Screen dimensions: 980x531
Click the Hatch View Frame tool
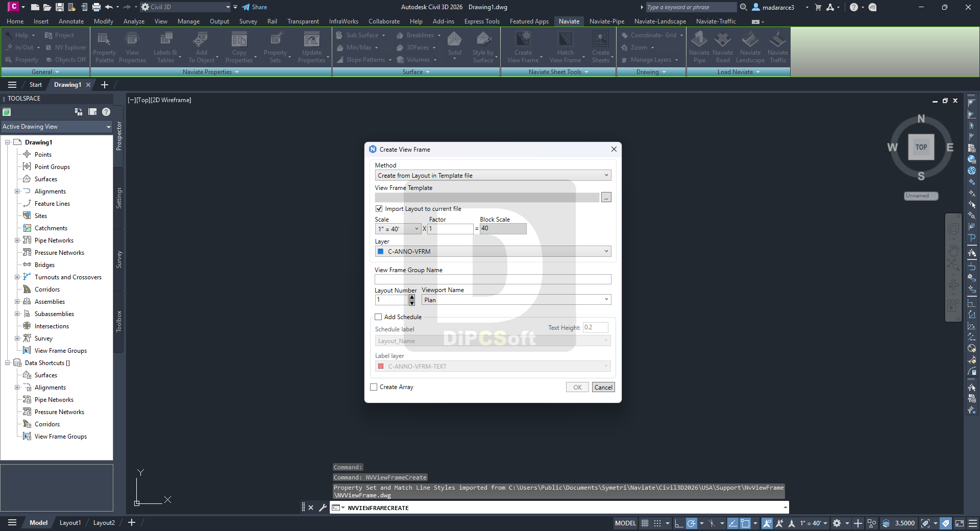(565, 47)
